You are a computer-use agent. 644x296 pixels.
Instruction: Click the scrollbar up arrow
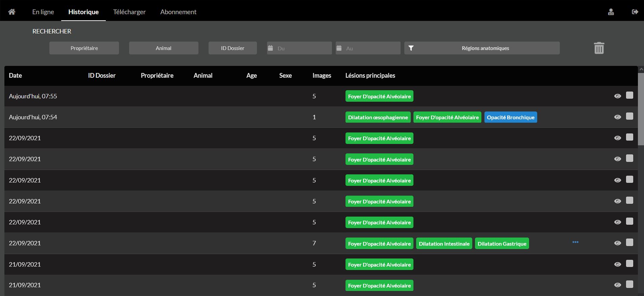tap(641, 69)
